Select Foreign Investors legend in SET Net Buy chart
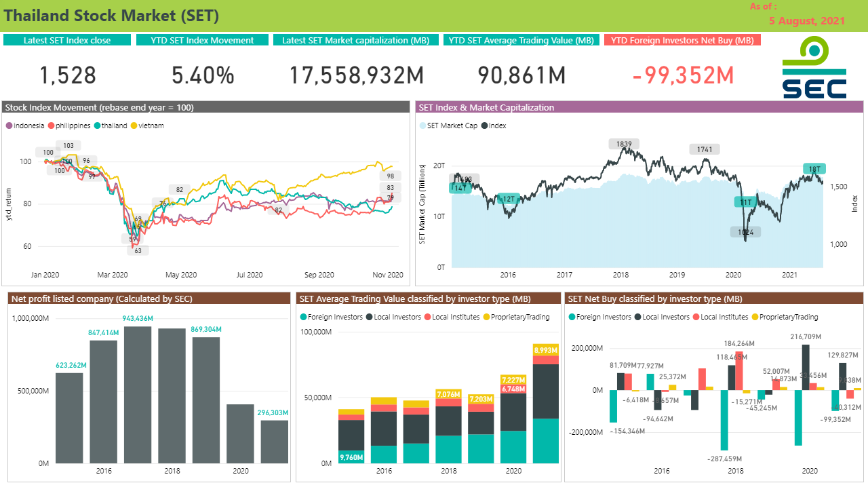Viewport: 868px width, 502px height. pyautogui.click(x=600, y=317)
